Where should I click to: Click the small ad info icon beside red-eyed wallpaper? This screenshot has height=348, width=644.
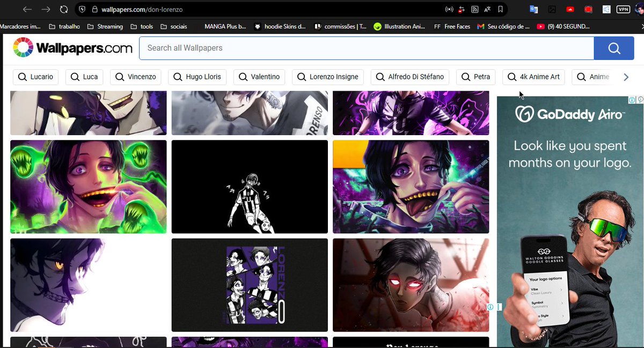(490, 307)
